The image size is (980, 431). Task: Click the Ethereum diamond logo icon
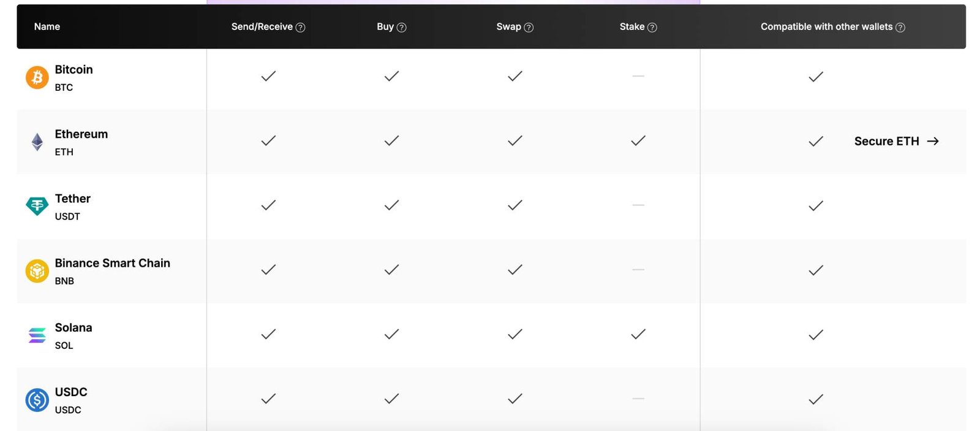(x=37, y=142)
